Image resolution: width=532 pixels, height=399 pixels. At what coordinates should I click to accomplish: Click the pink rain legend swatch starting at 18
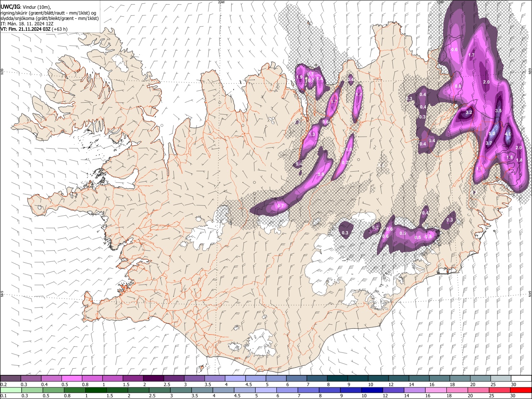(457, 390)
